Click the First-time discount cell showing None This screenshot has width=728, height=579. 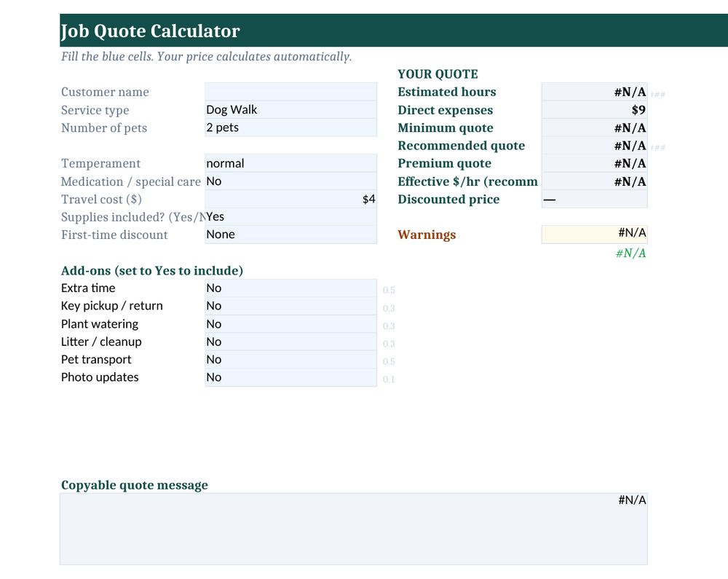pos(290,235)
